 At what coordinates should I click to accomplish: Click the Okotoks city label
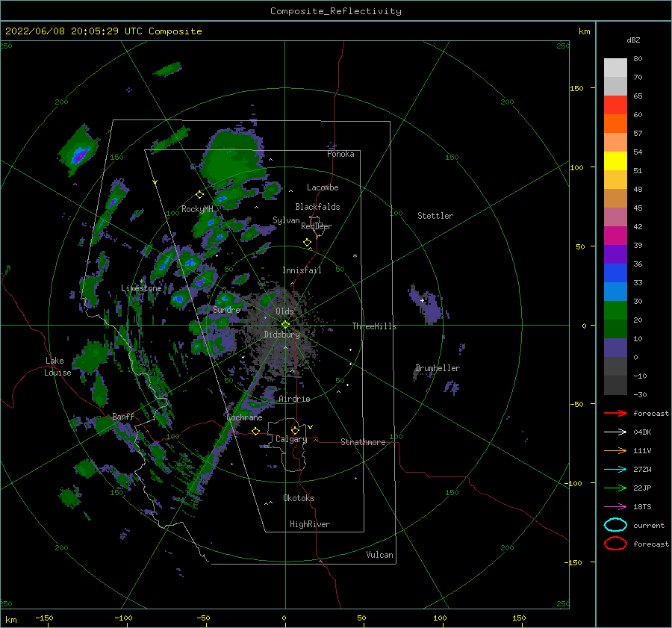pyautogui.click(x=299, y=498)
